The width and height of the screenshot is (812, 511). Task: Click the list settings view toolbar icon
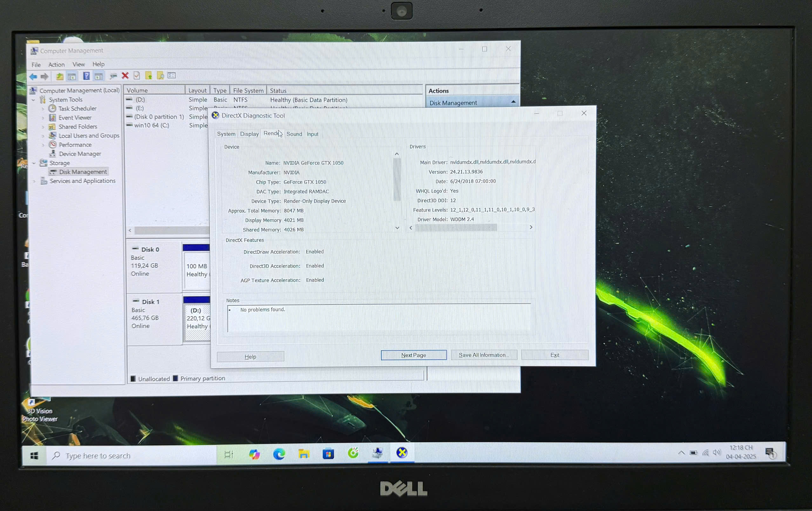172,76
